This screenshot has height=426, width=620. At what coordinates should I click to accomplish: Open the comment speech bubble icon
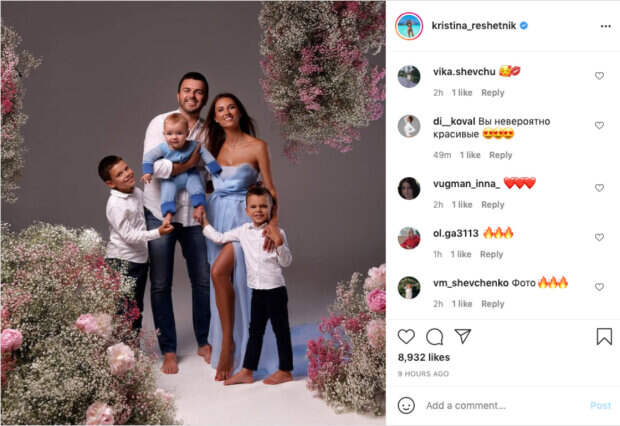click(434, 337)
